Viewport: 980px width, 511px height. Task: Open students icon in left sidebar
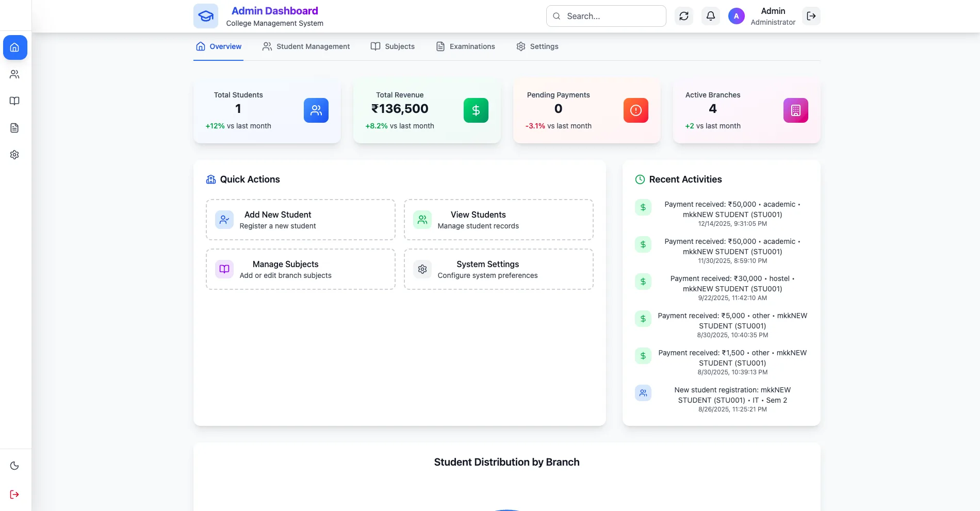pos(14,74)
